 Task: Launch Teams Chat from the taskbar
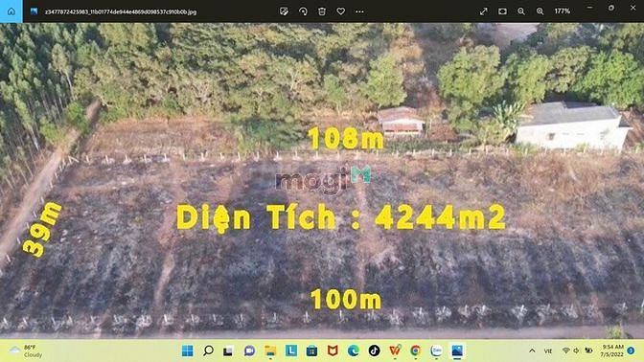[249, 351]
